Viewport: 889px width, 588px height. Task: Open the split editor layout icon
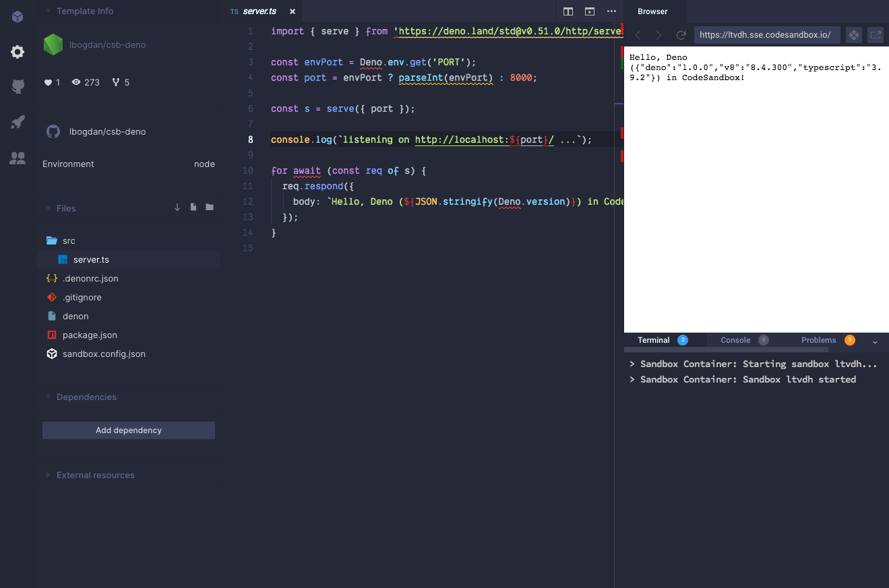568,11
